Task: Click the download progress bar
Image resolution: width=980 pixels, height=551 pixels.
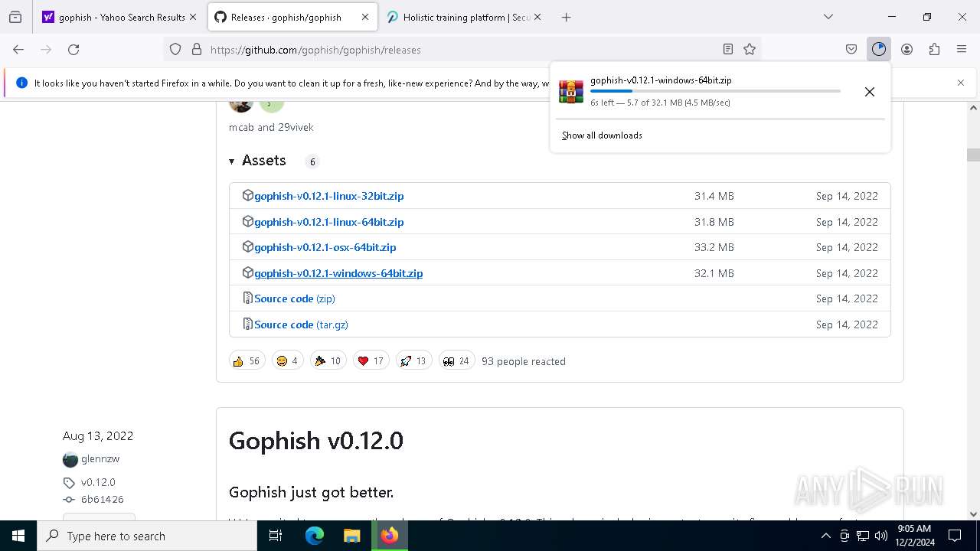Action: pyautogui.click(x=715, y=91)
